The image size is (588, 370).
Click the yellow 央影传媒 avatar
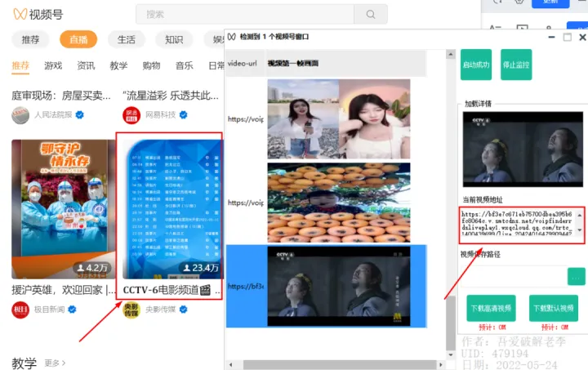coord(131,310)
